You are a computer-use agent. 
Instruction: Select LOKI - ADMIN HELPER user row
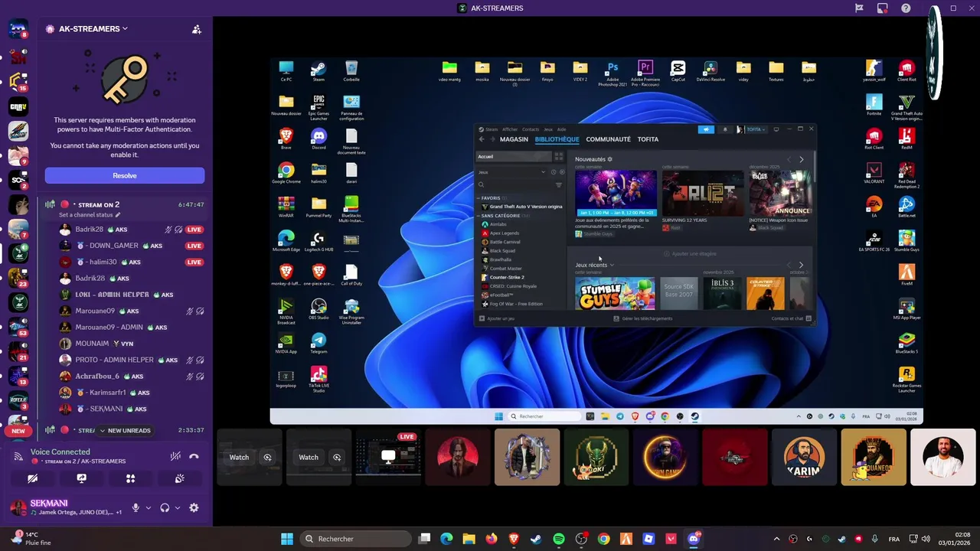130,295
